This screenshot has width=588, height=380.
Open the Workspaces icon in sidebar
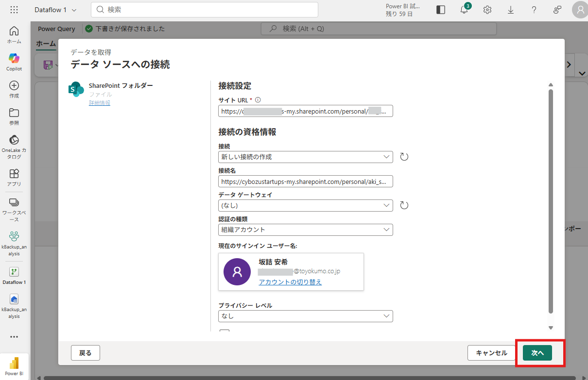click(x=14, y=202)
